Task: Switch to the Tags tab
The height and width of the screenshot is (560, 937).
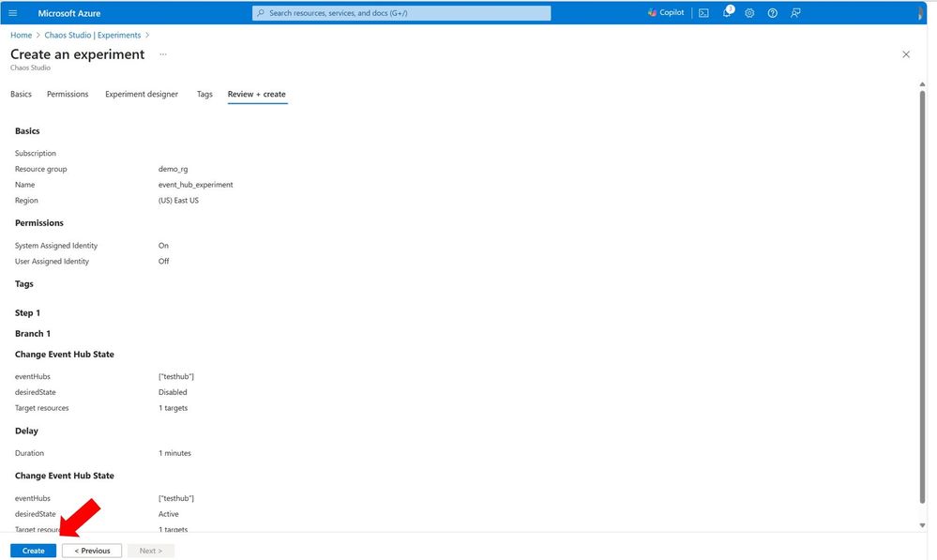Action: tap(204, 94)
